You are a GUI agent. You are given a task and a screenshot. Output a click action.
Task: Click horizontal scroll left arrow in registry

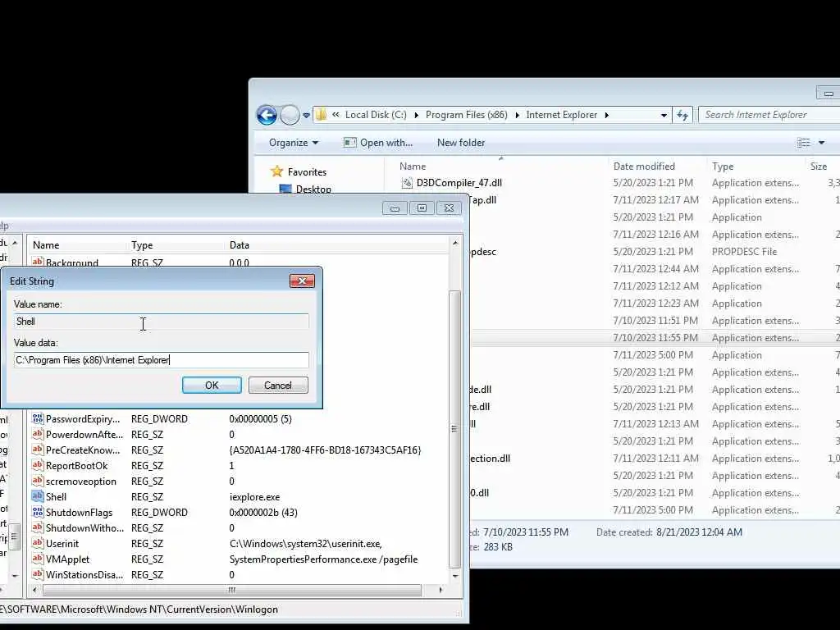[x=34, y=590]
